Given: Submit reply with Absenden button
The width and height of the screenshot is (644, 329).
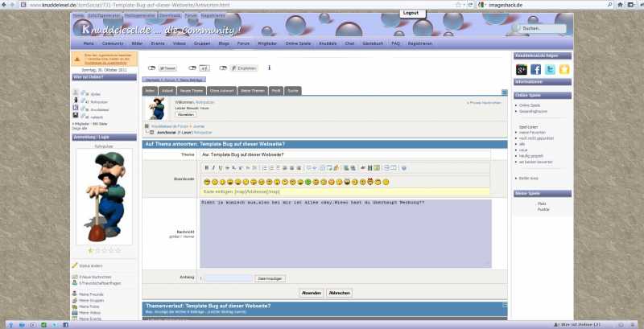Looking at the screenshot, I should coord(312,293).
